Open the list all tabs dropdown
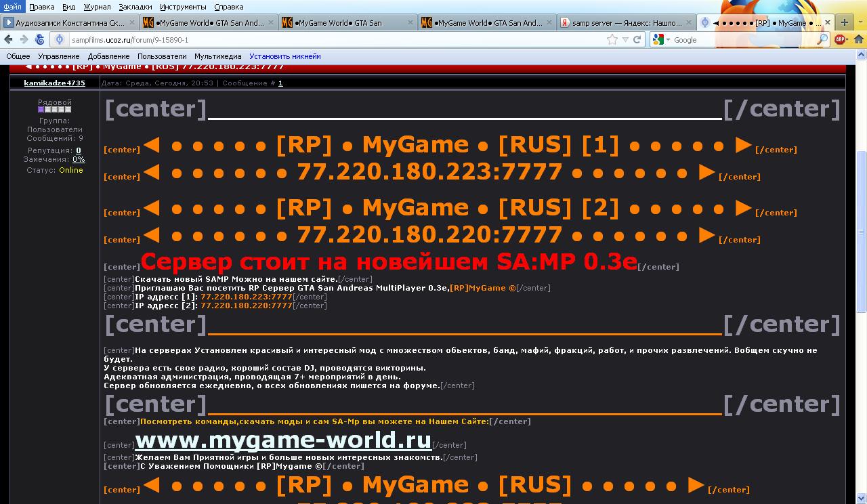The width and height of the screenshot is (867, 504). (x=860, y=22)
